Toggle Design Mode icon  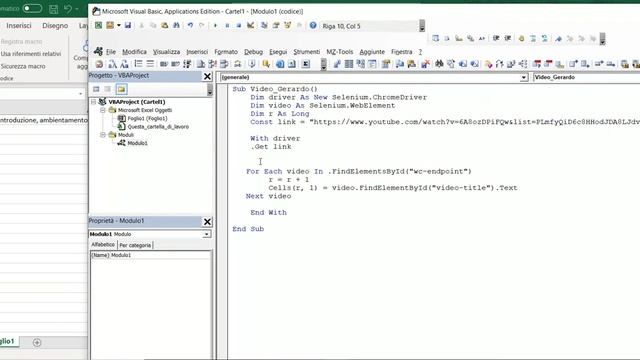[251, 26]
